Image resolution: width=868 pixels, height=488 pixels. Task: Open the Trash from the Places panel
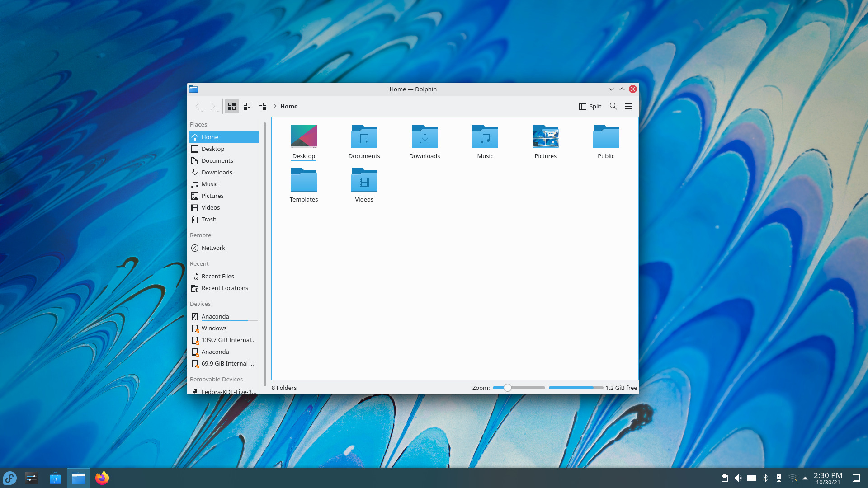pos(209,219)
